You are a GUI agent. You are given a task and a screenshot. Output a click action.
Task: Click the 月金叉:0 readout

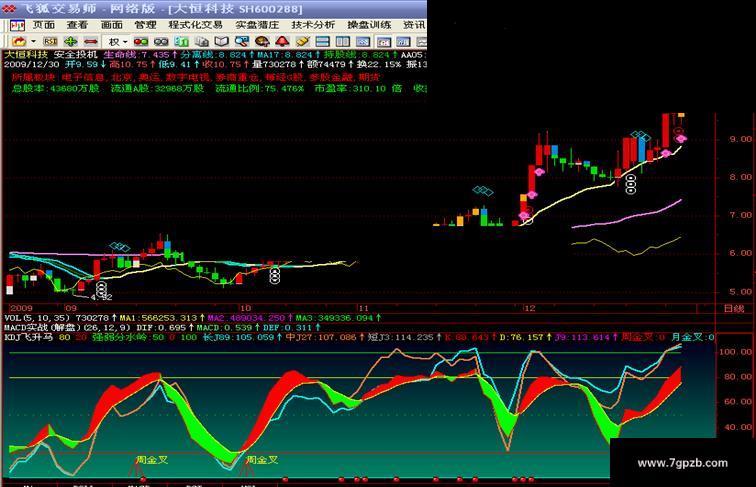693,338
